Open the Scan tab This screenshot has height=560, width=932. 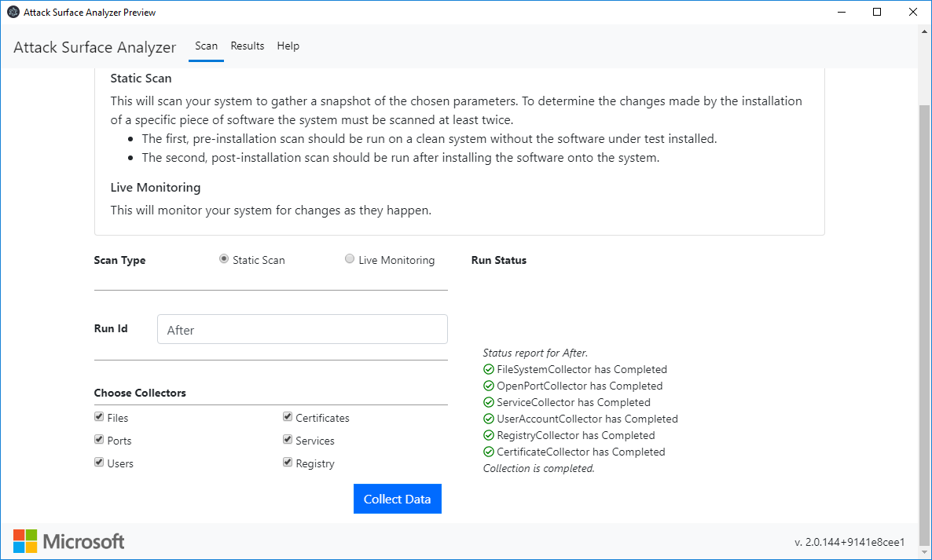[206, 46]
